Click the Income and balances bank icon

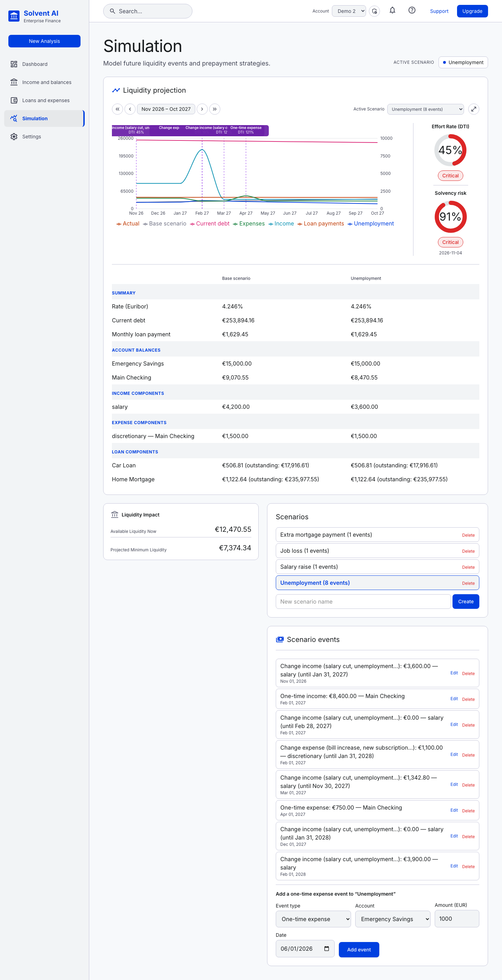[x=14, y=82]
